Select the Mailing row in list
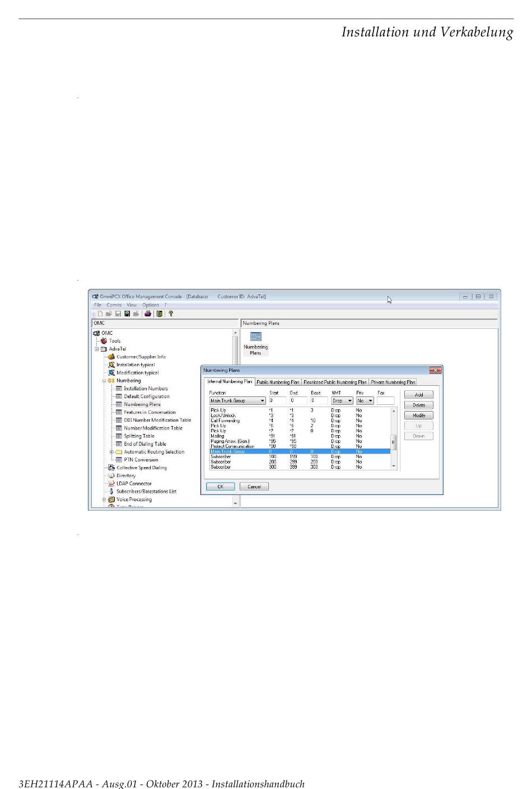This screenshot has width=532, height=789. point(300,436)
